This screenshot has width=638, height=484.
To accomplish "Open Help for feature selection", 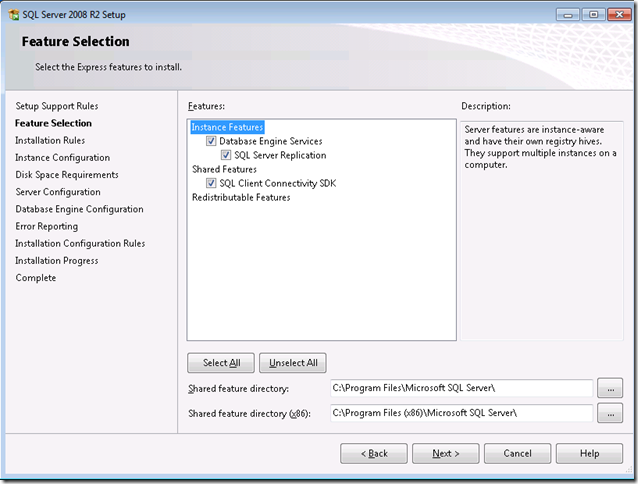I will tap(590, 453).
